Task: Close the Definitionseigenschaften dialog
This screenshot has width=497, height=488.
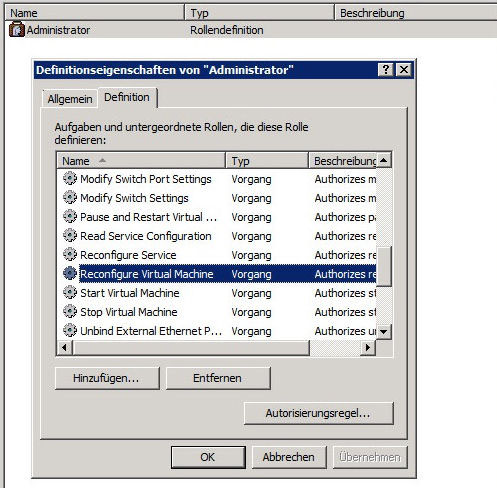Action: point(404,70)
